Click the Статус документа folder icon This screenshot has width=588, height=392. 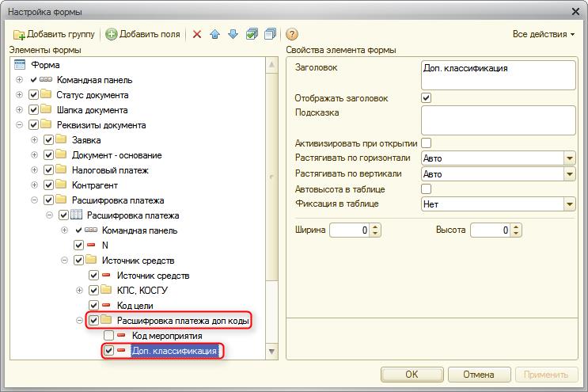pos(46,94)
